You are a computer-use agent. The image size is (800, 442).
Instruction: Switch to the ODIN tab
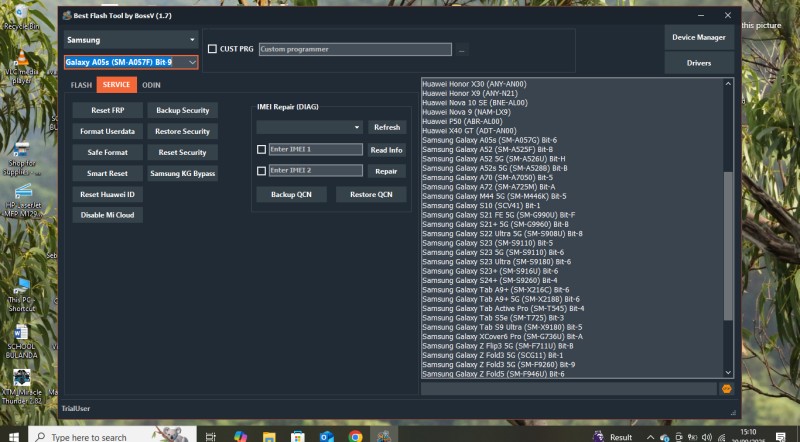coord(151,85)
